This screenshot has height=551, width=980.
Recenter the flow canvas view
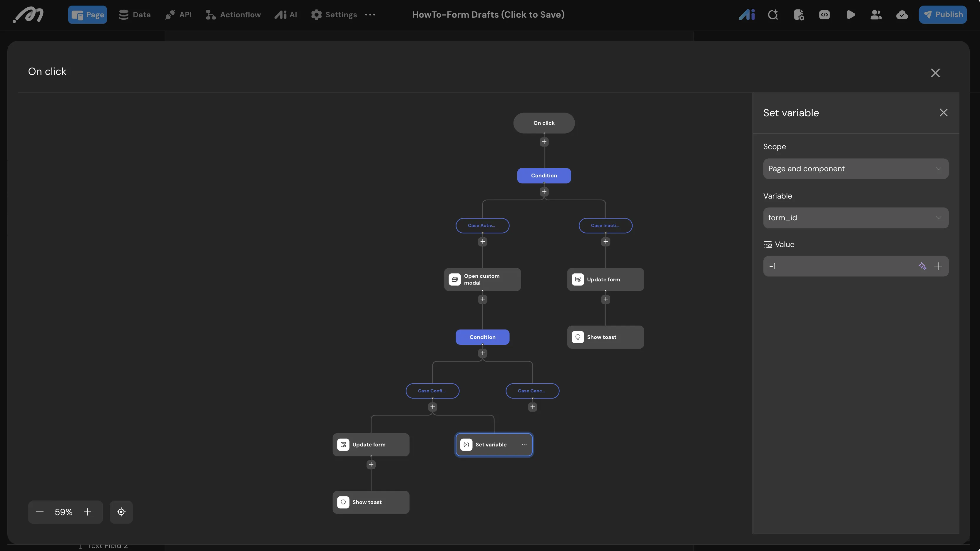point(121,512)
